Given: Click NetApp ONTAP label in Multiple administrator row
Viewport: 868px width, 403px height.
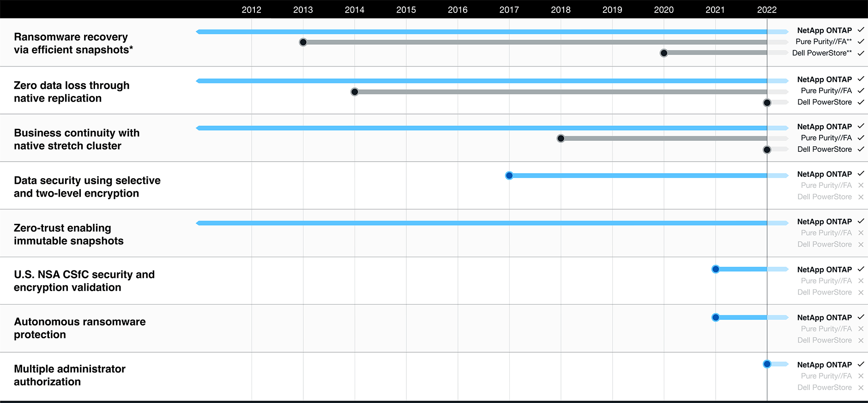Looking at the screenshot, I should pyautogui.click(x=825, y=365).
